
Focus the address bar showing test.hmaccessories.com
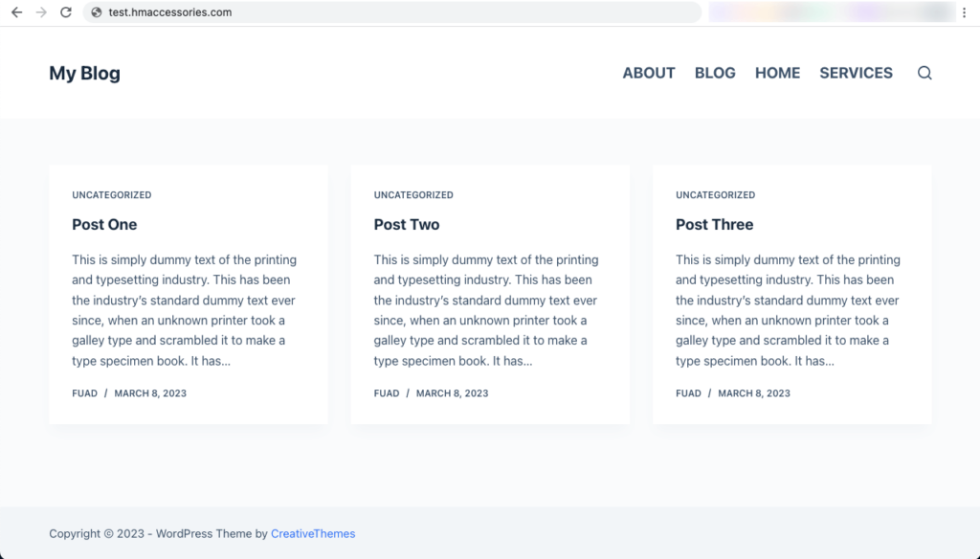(x=392, y=12)
